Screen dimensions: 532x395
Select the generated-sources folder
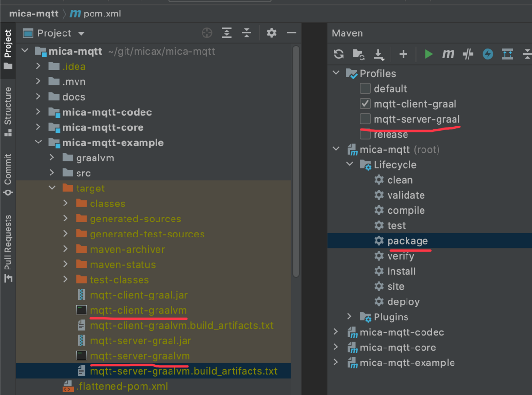[135, 219]
